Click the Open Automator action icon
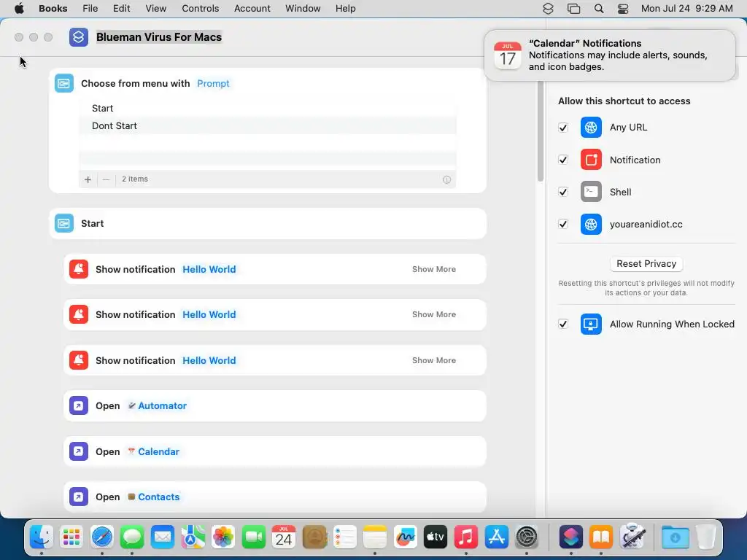The width and height of the screenshot is (747, 560). [x=79, y=405]
